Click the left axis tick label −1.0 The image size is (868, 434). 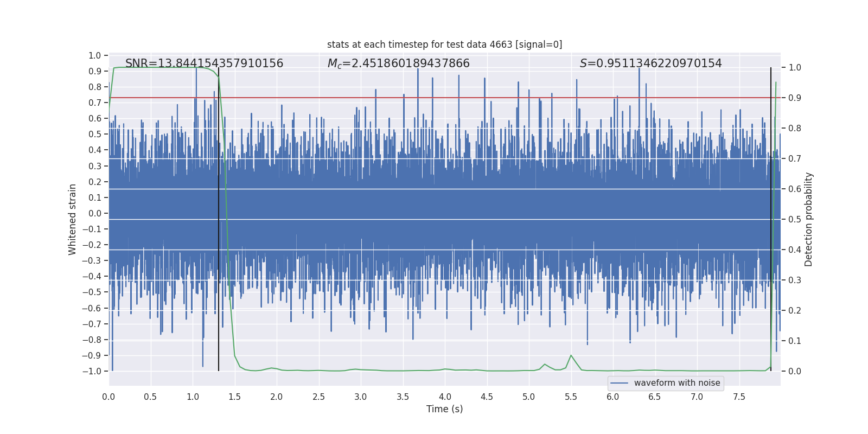pos(92,372)
